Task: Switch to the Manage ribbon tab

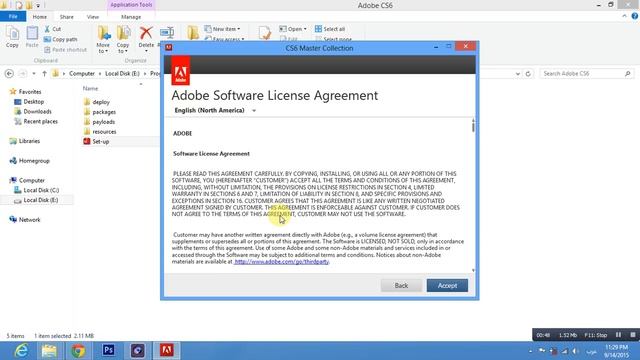Action: 131,17
